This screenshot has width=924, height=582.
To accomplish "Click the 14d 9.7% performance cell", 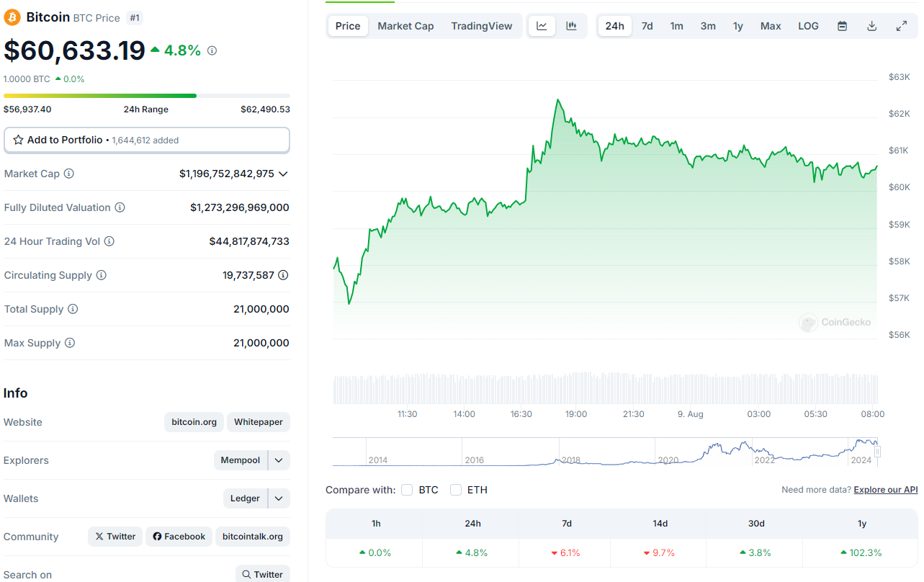I will (x=660, y=552).
